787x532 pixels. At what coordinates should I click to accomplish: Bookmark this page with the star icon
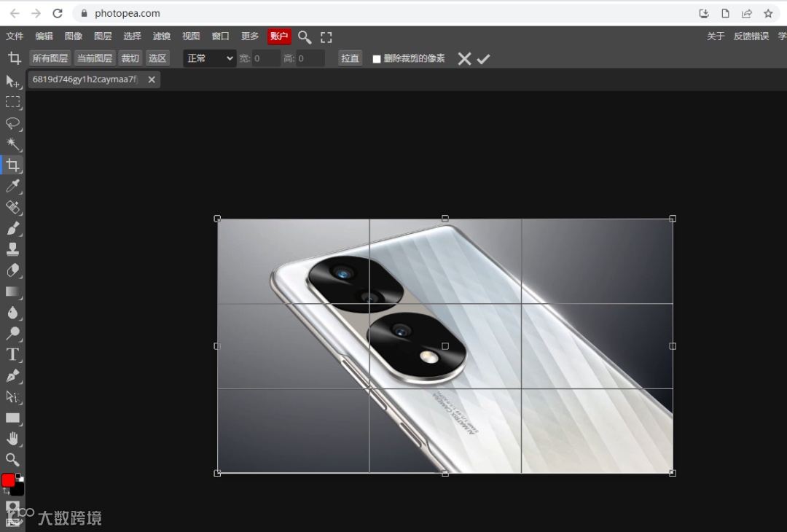coord(768,14)
